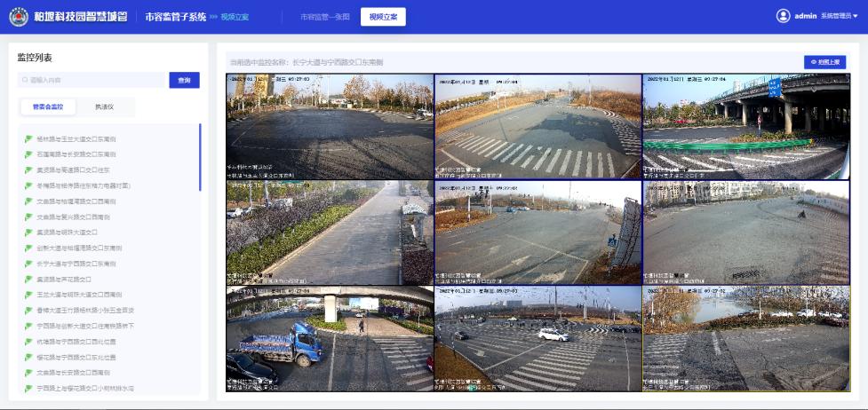Open the video feed showing blue truck

click(330, 338)
